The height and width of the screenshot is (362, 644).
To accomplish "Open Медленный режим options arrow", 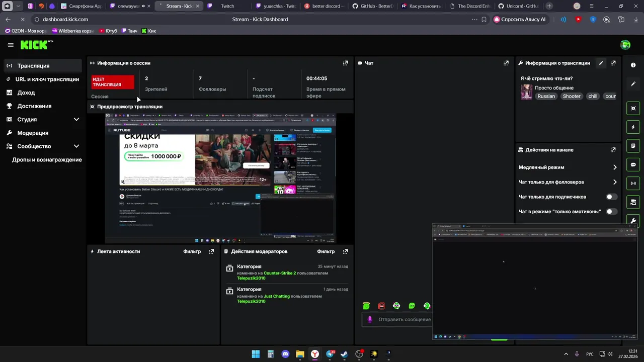I will click(x=614, y=167).
